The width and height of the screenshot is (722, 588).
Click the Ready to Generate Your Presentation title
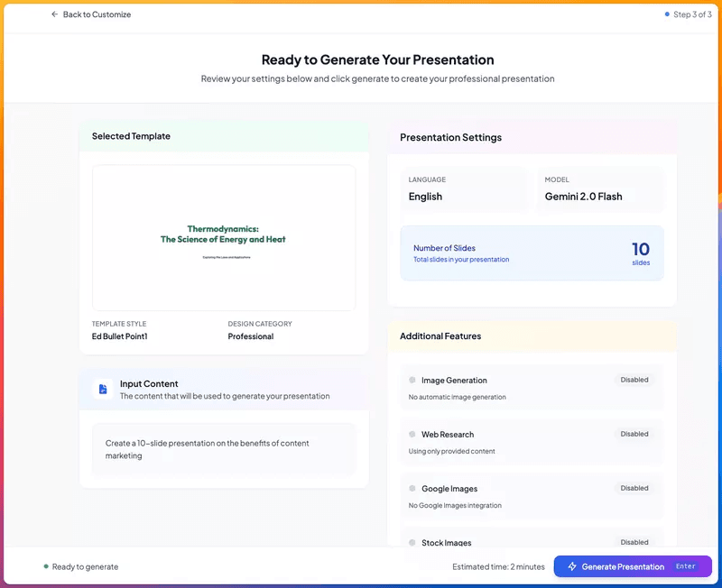click(x=377, y=60)
